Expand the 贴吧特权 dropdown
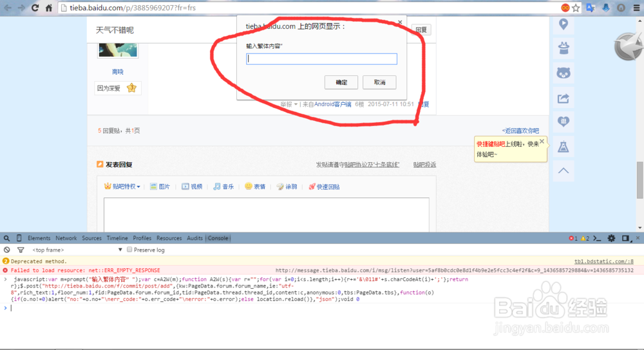644x350 pixels. click(x=122, y=187)
